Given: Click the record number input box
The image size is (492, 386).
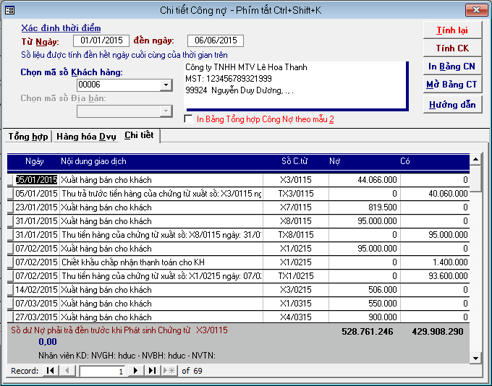Looking at the screenshot, I should (x=102, y=371).
